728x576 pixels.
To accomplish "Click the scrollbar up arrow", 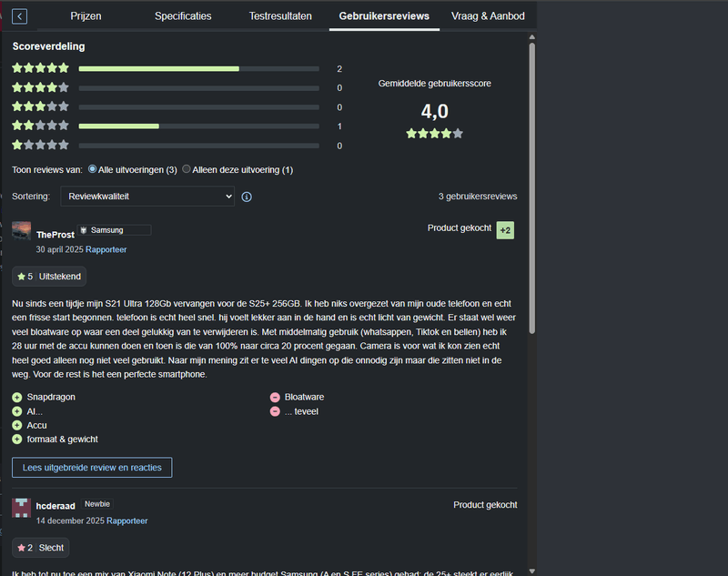I will [532, 37].
